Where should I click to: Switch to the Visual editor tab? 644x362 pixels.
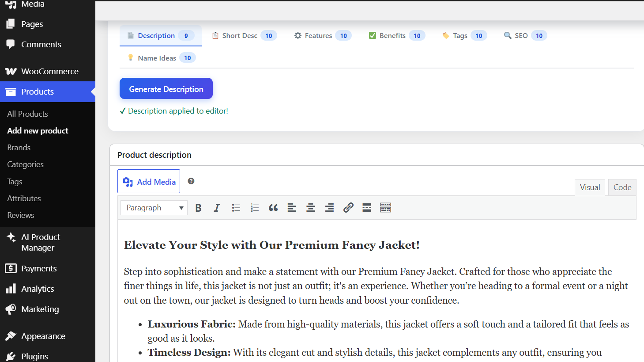coord(590,187)
